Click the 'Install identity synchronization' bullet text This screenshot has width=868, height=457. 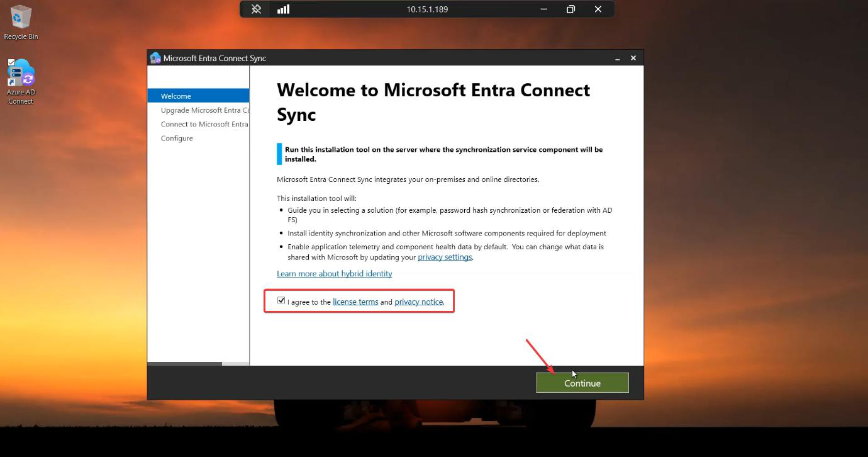[447, 234]
